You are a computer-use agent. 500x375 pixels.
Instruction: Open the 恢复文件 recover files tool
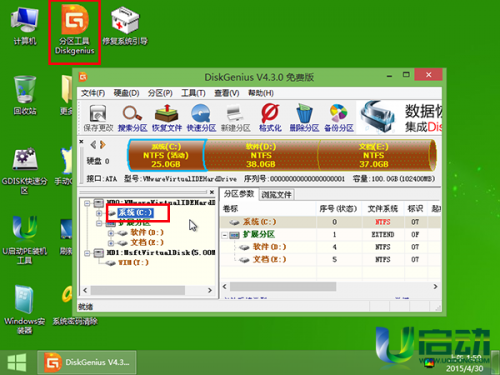tap(167, 117)
